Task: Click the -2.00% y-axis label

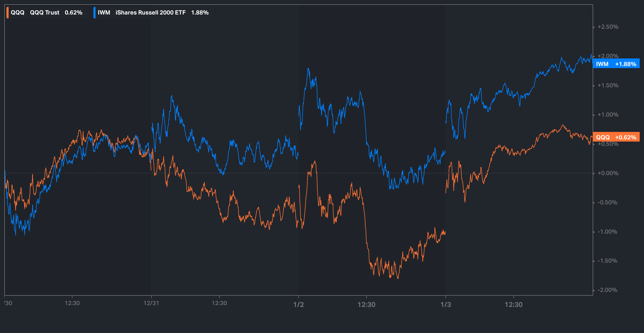Action: click(607, 290)
